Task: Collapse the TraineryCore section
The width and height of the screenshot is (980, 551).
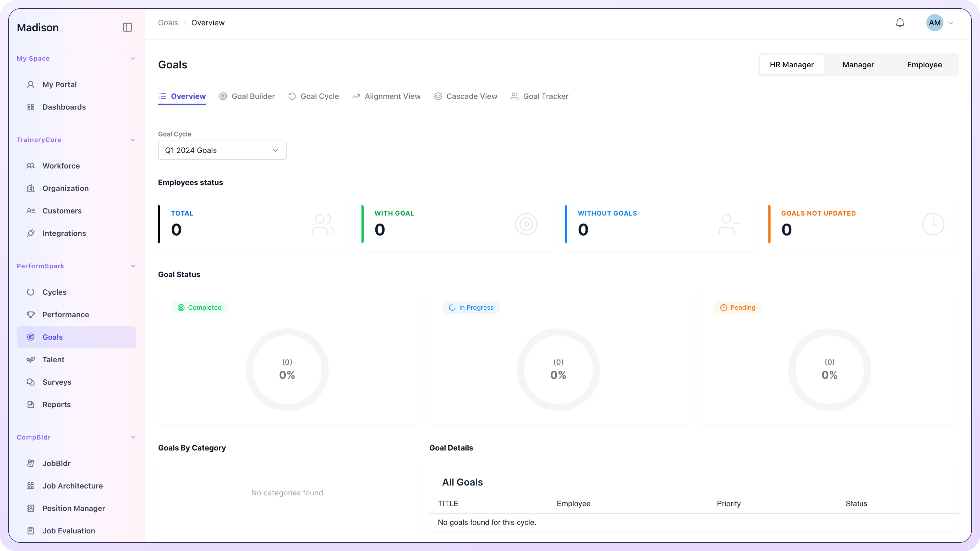Action: pyautogui.click(x=133, y=140)
